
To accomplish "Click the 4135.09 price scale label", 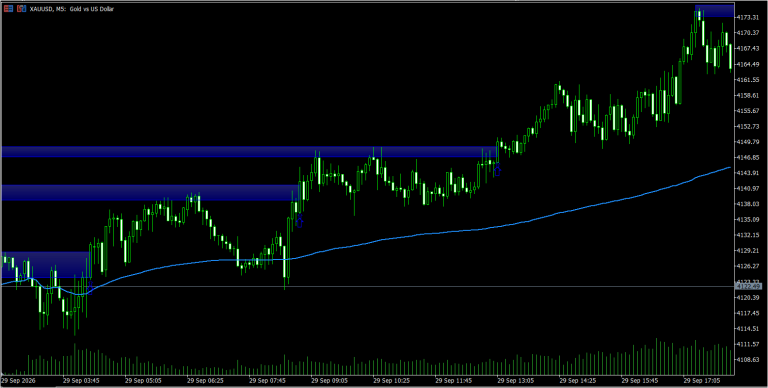I will [x=748, y=219].
